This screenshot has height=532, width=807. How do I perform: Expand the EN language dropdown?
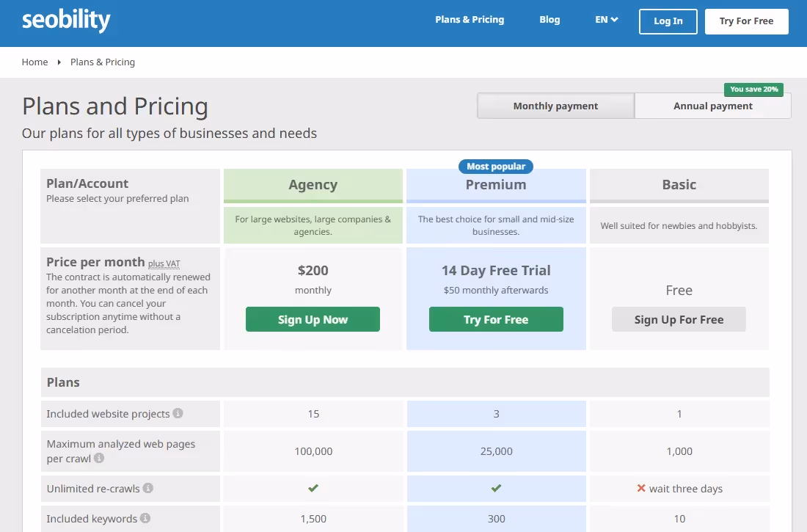(606, 20)
